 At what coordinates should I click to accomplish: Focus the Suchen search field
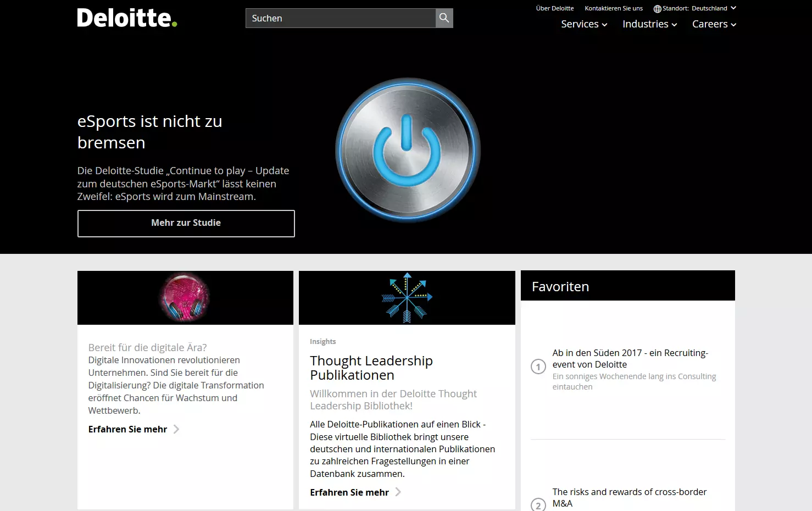pyautogui.click(x=341, y=18)
